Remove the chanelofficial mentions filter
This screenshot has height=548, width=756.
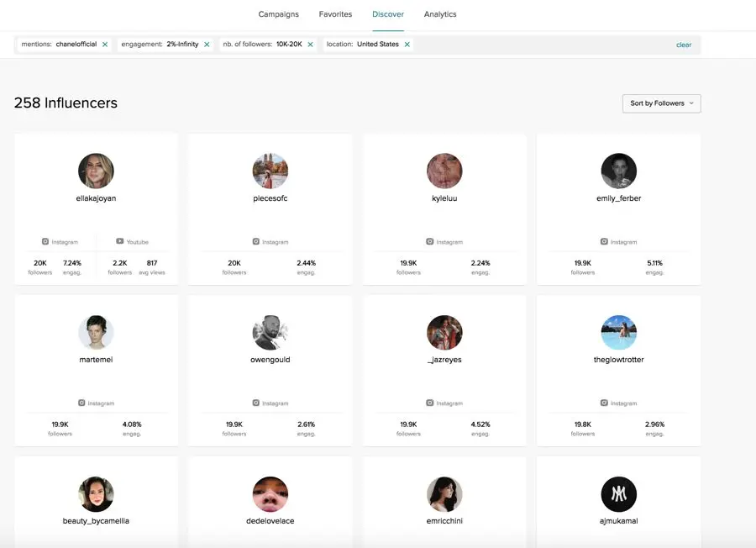(x=105, y=45)
